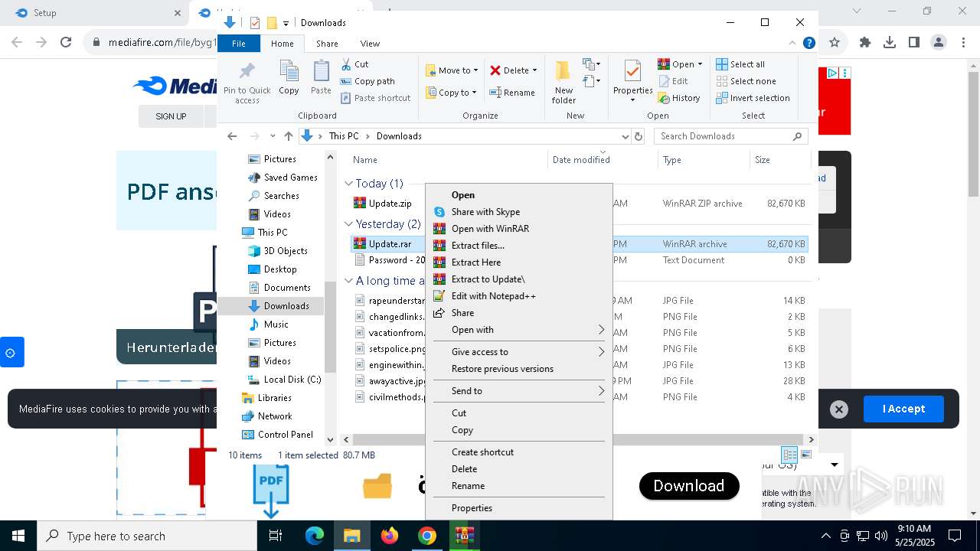
Task: Click Select none in ribbon
Action: tap(746, 81)
